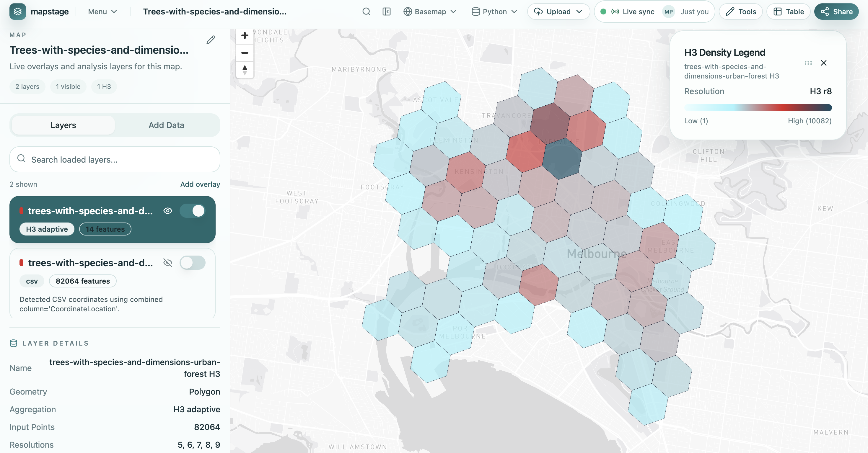
Task: Show the hidden CSV layer via its eye icon
Action: [x=168, y=263]
